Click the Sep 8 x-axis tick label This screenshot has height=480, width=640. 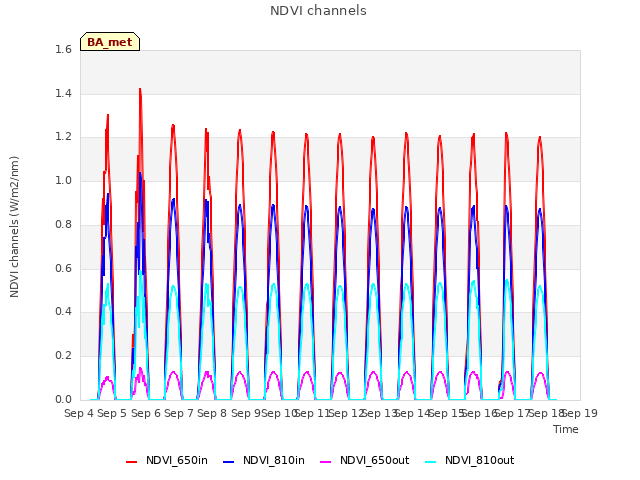pyautogui.click(x=212, y=413)
